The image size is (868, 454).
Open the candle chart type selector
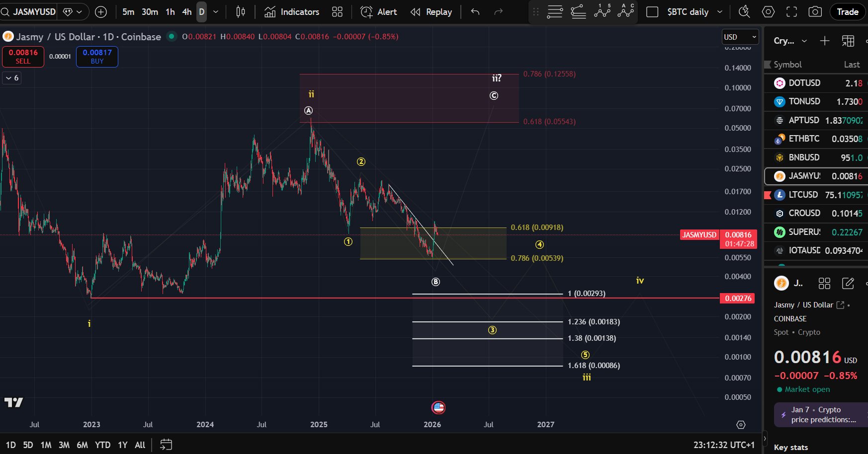[x=241, y=12]
